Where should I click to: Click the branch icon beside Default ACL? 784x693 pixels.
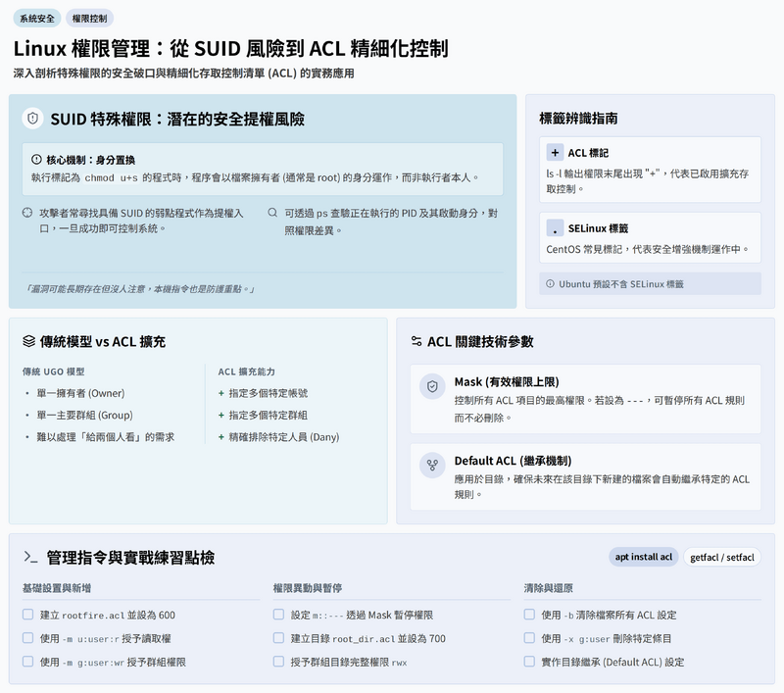pos(432,465)
